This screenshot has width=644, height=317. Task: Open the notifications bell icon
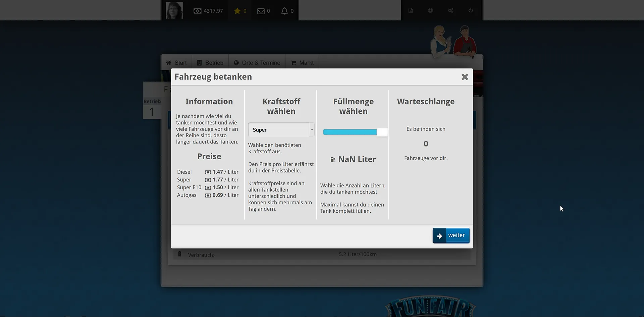(x=284, y=11)
